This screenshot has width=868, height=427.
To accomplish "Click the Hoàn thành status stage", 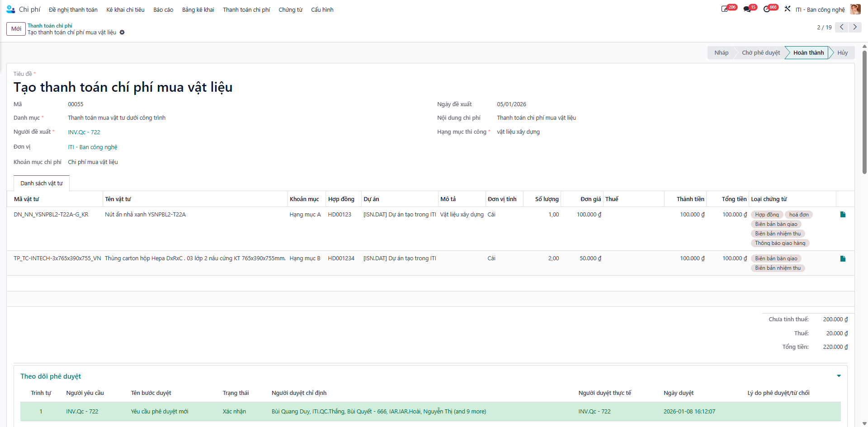I will click(808, 53).
